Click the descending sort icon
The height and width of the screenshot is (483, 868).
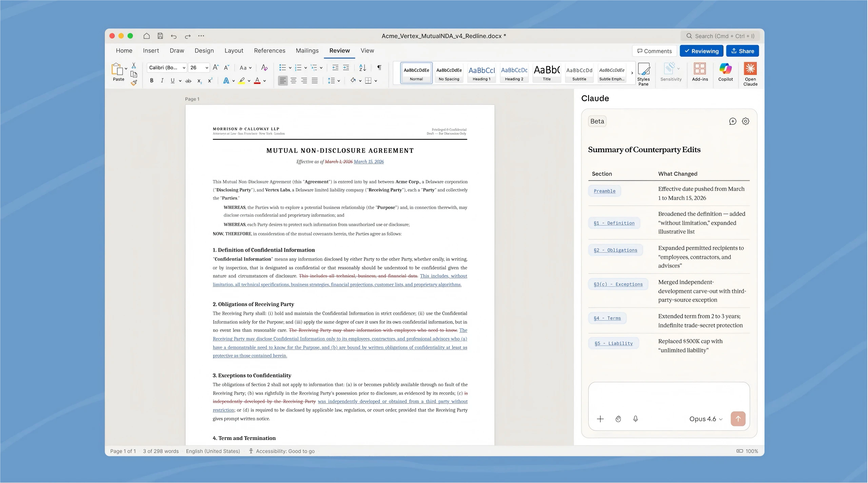(362, 67)
